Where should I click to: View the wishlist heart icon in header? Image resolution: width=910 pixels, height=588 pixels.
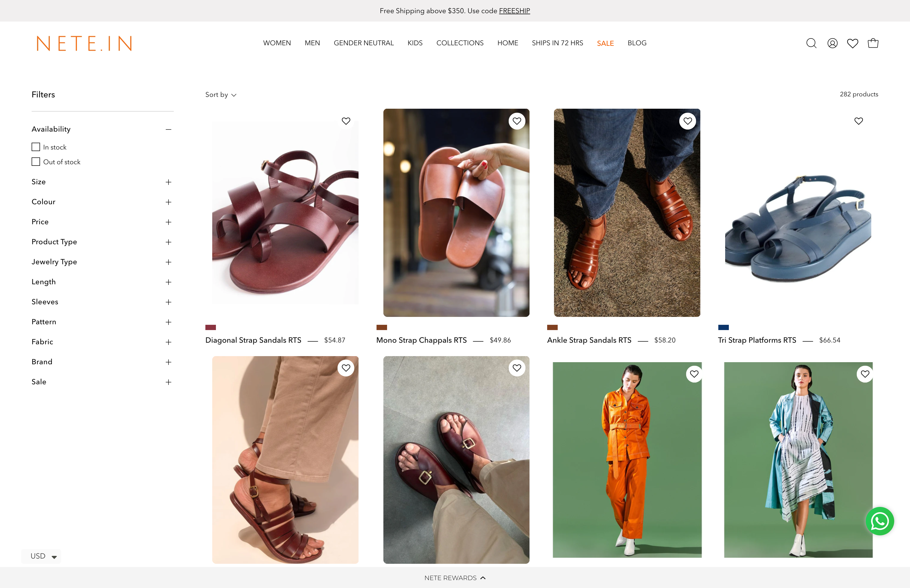pos(853,43)
